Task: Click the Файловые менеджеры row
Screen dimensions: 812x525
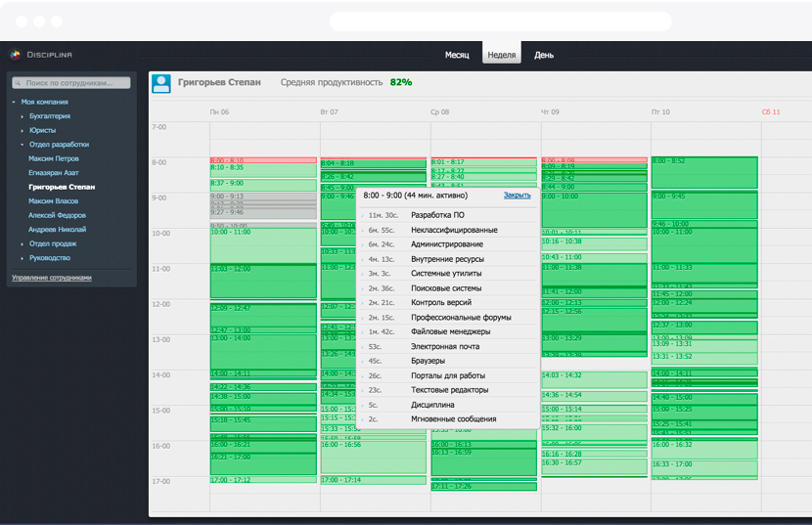Action: [x=448, y=331]
